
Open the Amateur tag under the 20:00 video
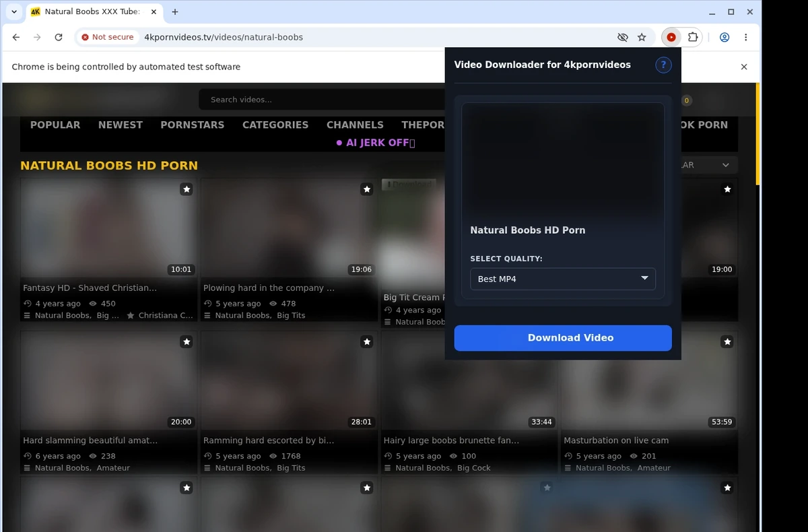(x=113, y=468)
